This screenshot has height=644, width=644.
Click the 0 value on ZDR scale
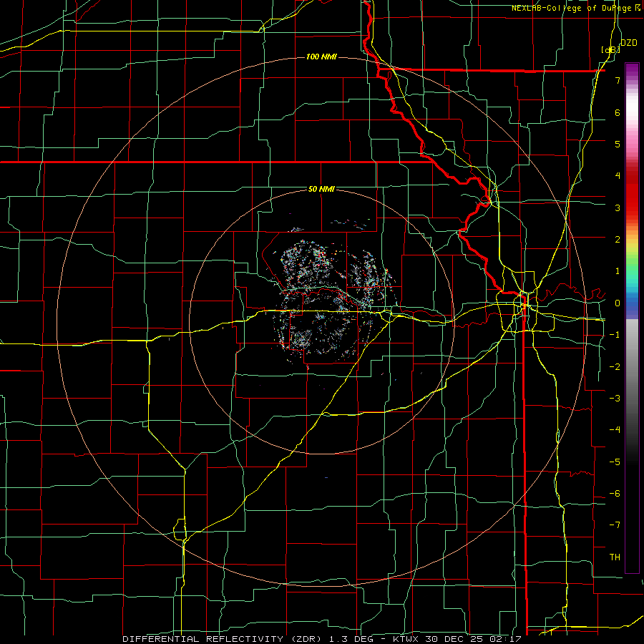click(x=618, y=303)
